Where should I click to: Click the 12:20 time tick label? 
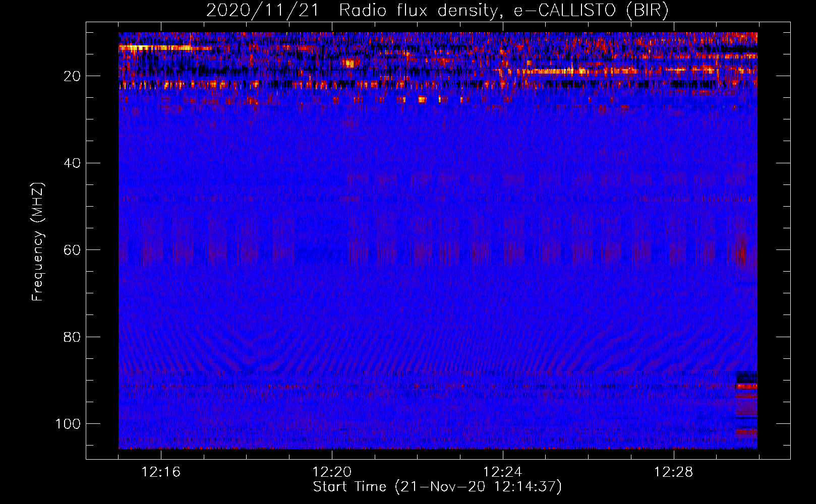pos(332,472)
